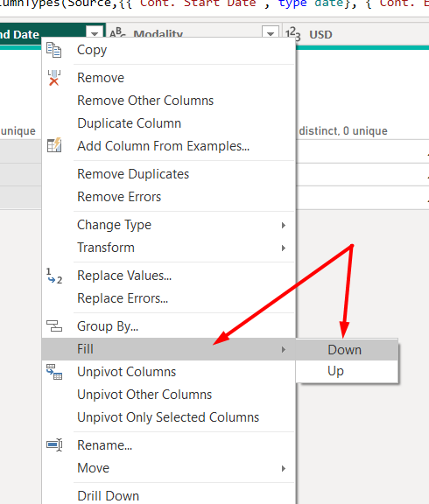This screenshot has width=429, height=504.
Task: Click the Replace Values icon
Action: (54, 276)
